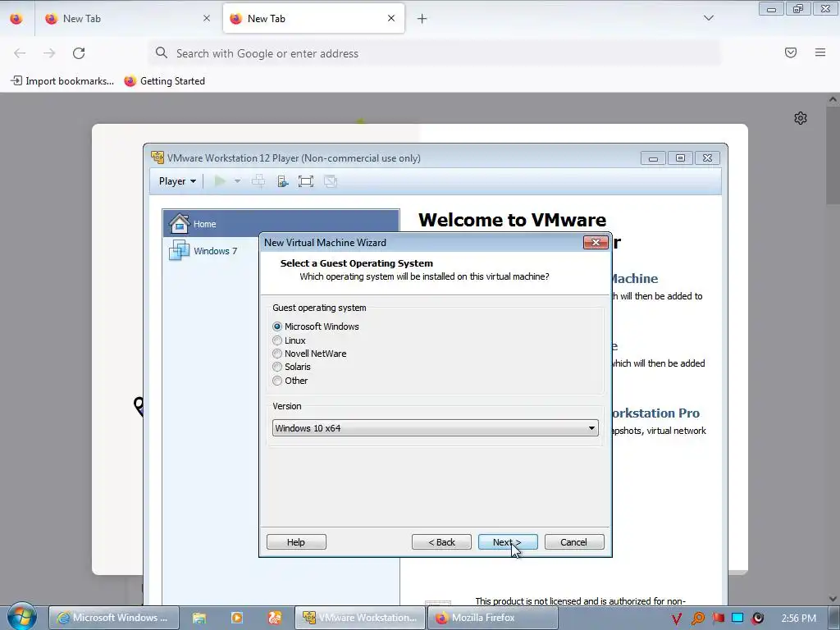
Task: Click the red V tray icon
Action: [677, 619]
